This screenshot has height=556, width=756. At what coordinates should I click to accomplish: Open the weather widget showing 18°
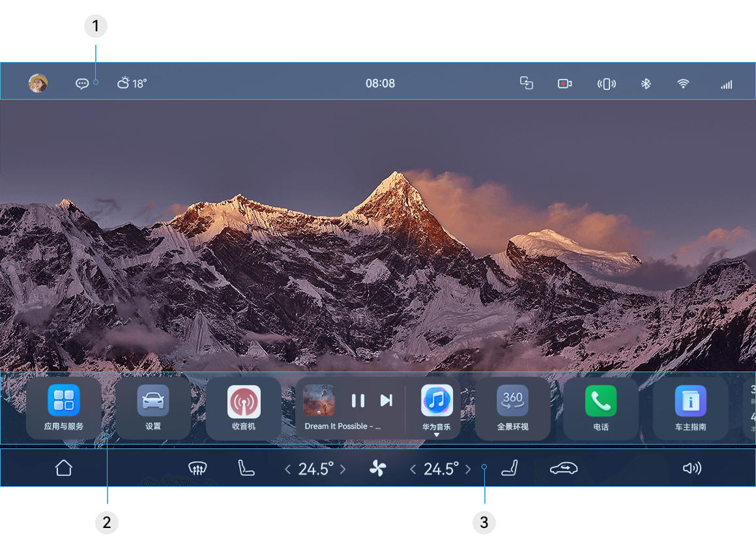[132, 83]
